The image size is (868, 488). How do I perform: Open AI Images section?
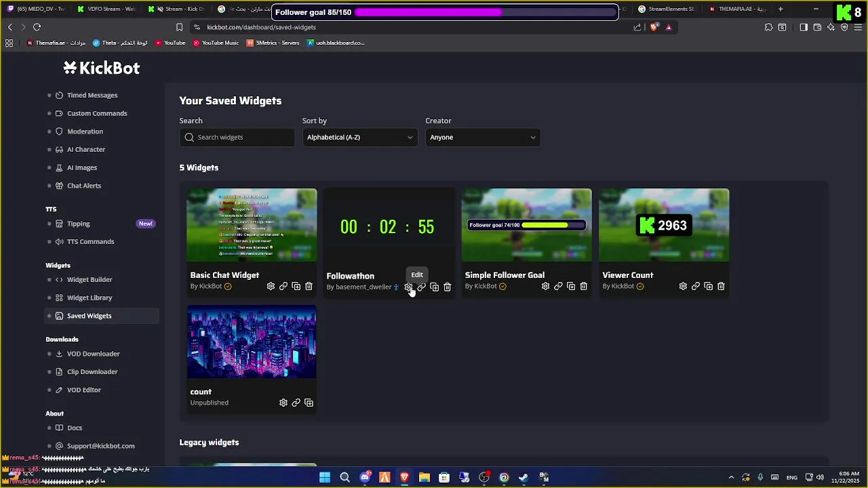[x=82, y=167]
